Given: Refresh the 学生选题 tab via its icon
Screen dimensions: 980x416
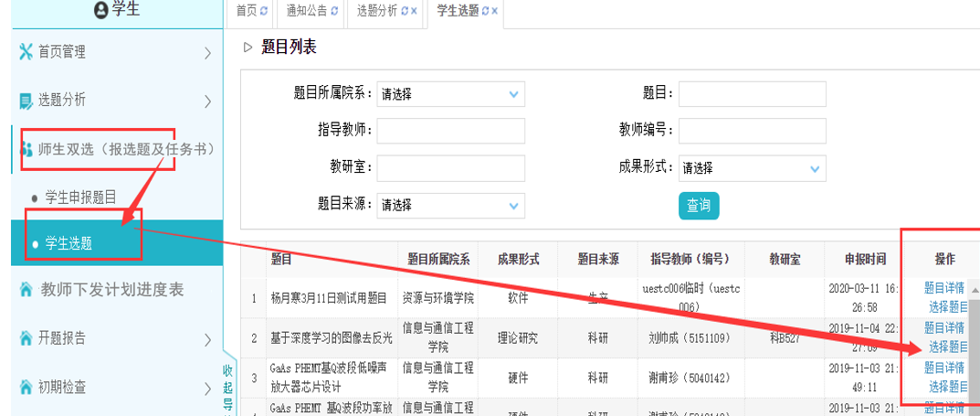Looking at the screenshot, I should [485, 11].
